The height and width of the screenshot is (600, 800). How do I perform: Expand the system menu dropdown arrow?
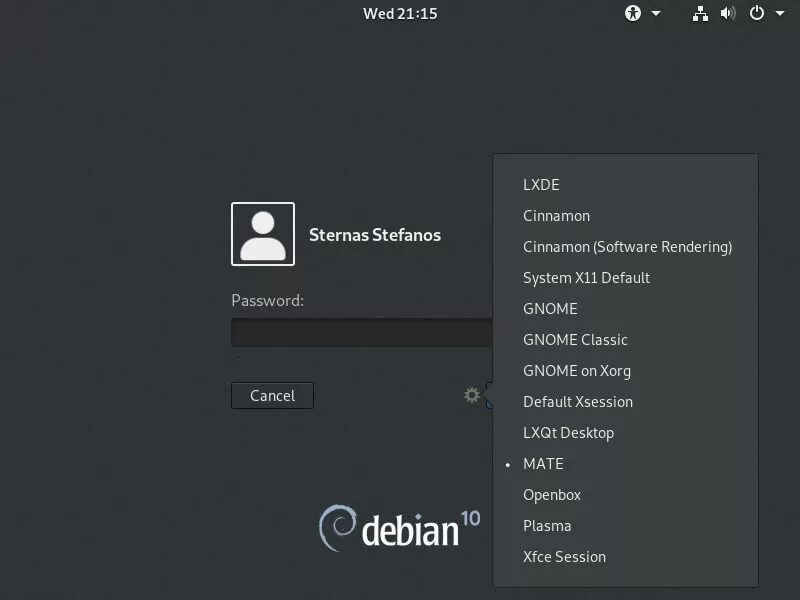pyautogui.click(x=779, y=14)
